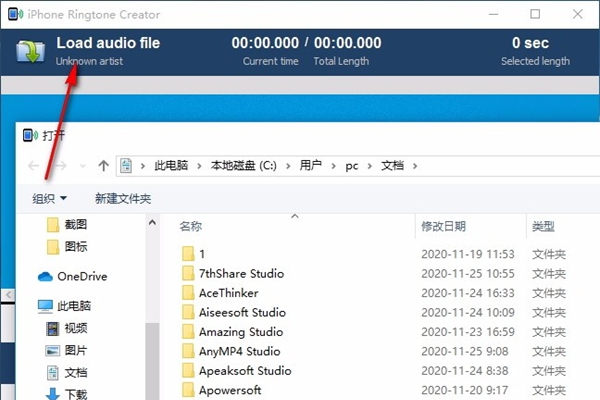Open OneDrive in the navigation pane

[x=72, y=276]
